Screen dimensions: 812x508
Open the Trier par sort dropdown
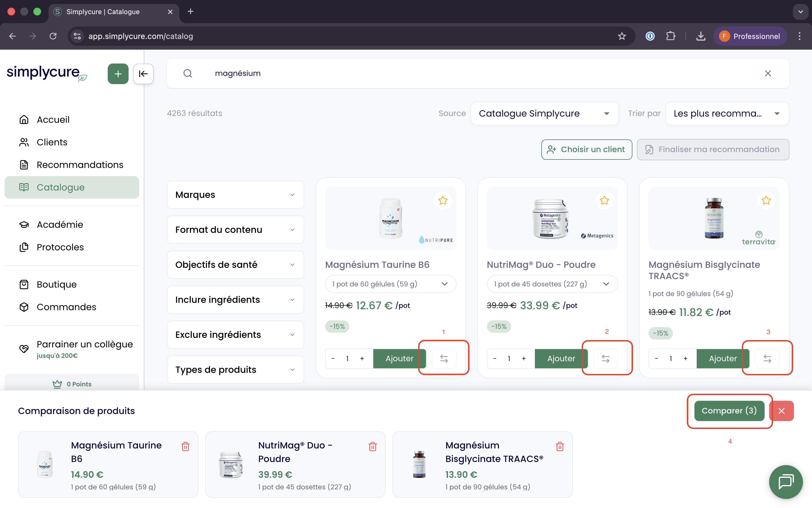point(727,113)
